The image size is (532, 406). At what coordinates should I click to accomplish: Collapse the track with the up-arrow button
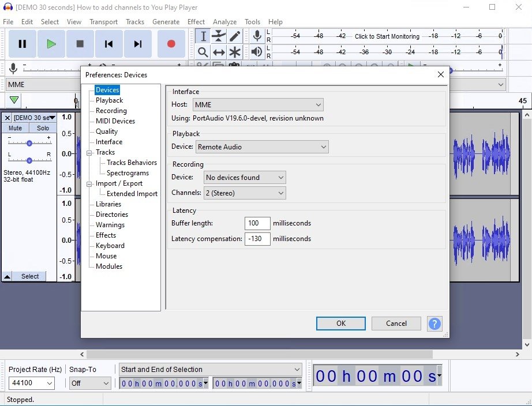(7, 276)
